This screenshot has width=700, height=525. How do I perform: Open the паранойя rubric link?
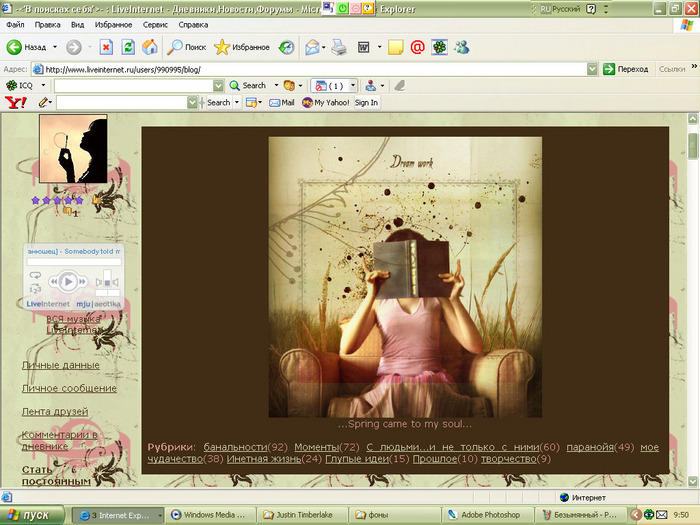coord(590,447)
